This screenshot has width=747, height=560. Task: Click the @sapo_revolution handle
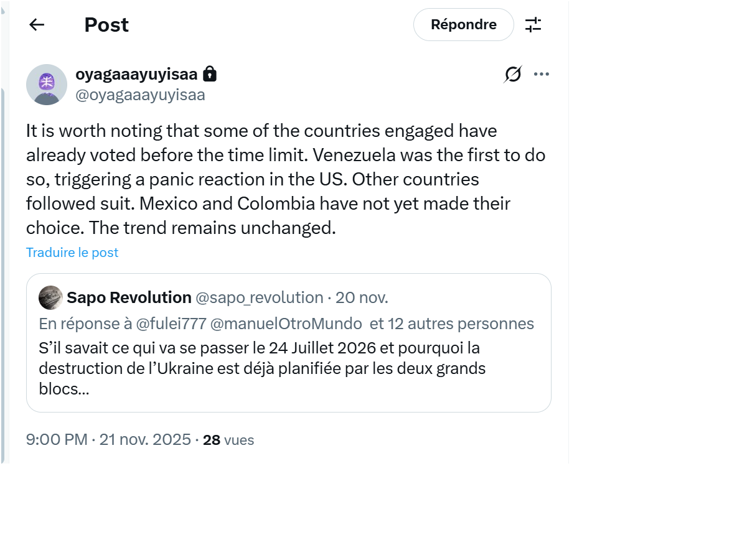(260, 298)
